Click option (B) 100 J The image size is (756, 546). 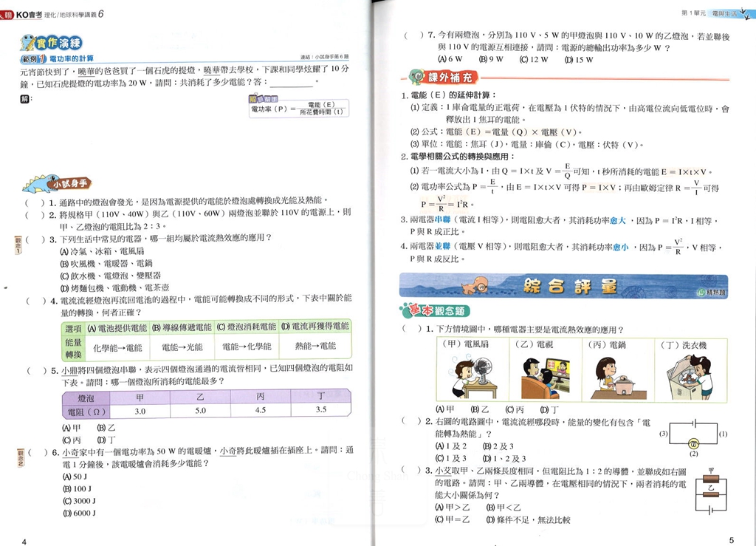point(77,488)
